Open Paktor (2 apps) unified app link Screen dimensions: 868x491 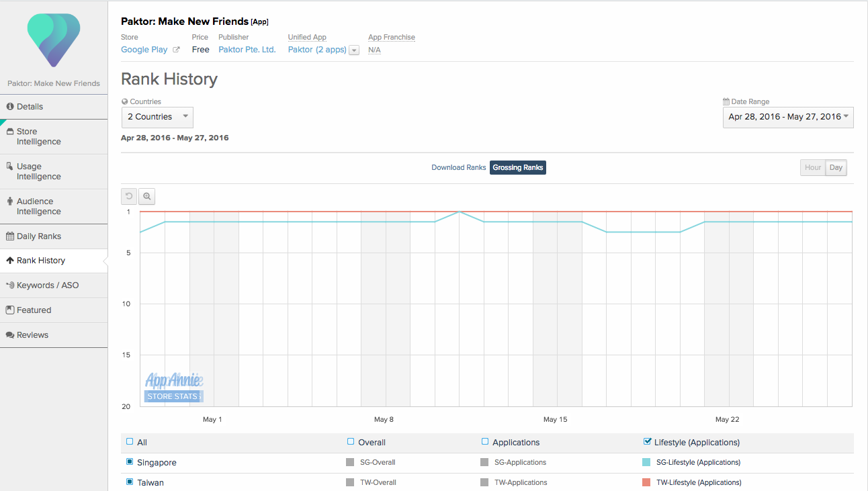pos(317,50)
